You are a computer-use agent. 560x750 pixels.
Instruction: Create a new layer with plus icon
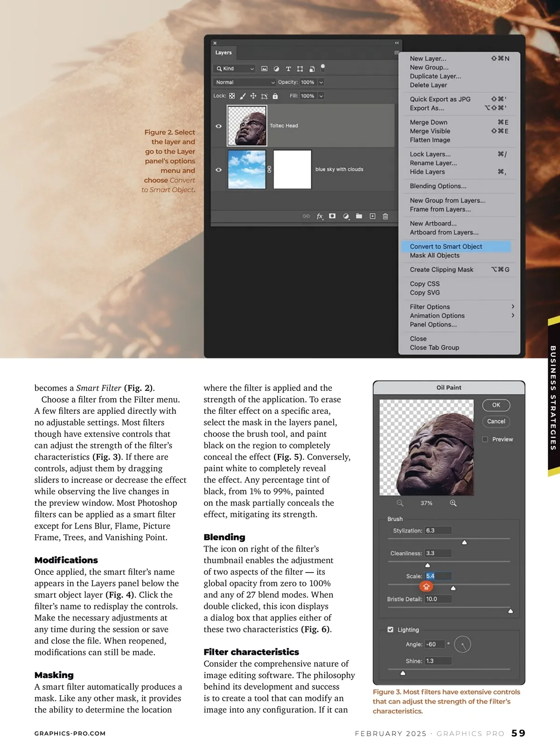(x=372, y=216)
